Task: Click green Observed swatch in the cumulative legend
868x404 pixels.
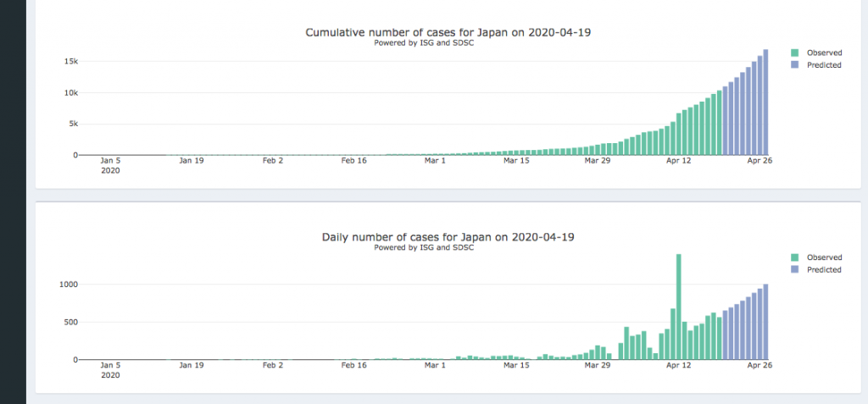Action: point(794,53)
